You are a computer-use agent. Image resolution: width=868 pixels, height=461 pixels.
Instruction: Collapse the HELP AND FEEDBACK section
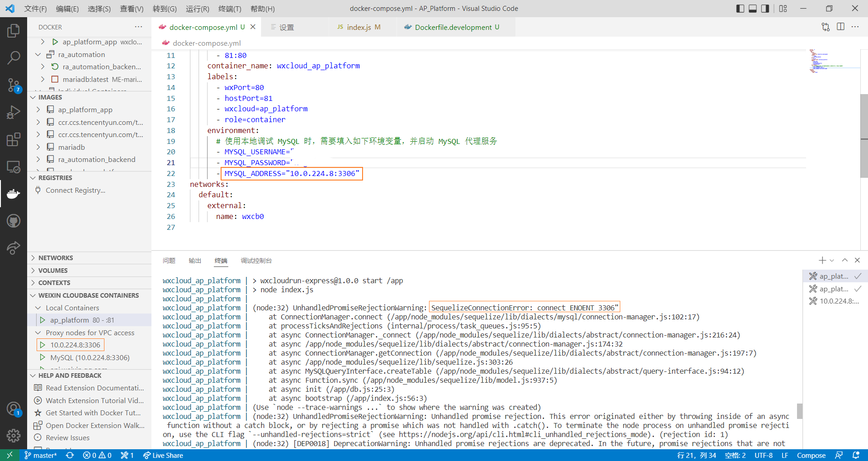tap(90, 375)
